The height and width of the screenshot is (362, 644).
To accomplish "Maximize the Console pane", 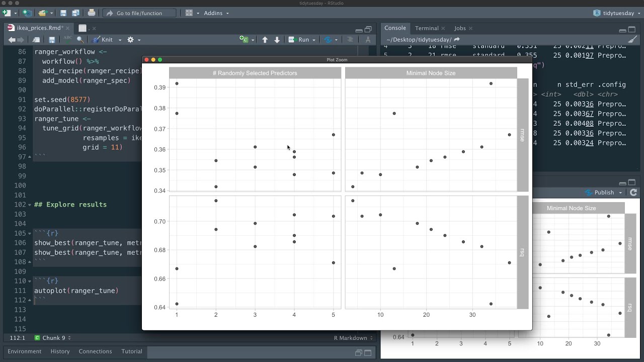I will [632, 29].
